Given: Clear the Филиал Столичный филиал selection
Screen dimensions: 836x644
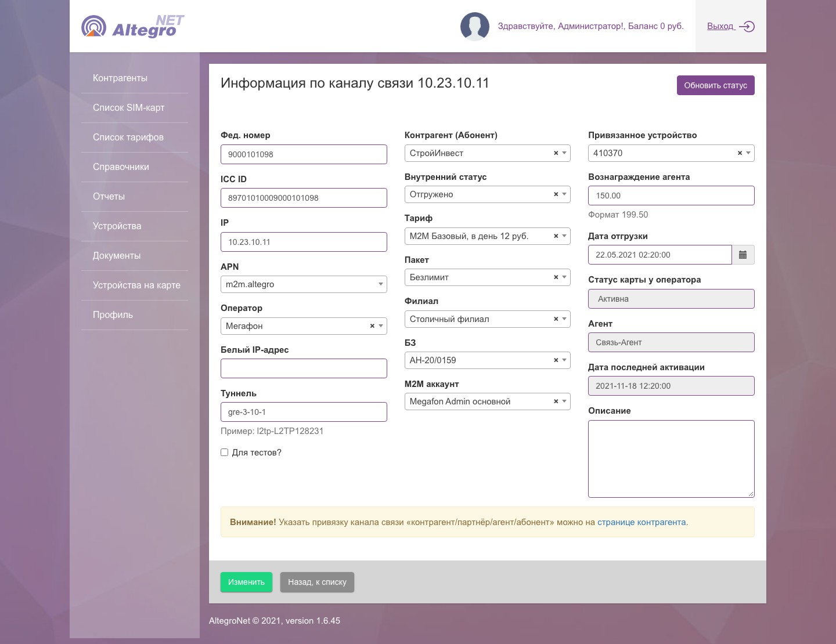Looking at the screenshot, I should 556,319.
